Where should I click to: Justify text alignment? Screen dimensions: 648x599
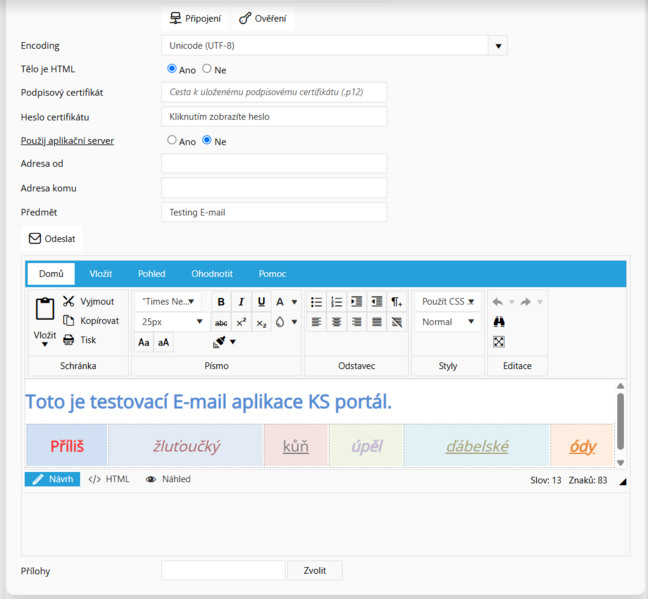click(376, 322)
